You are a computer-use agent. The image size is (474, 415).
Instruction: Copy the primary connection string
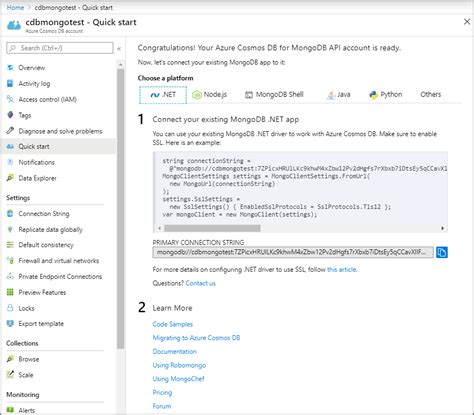coord(442,252)
